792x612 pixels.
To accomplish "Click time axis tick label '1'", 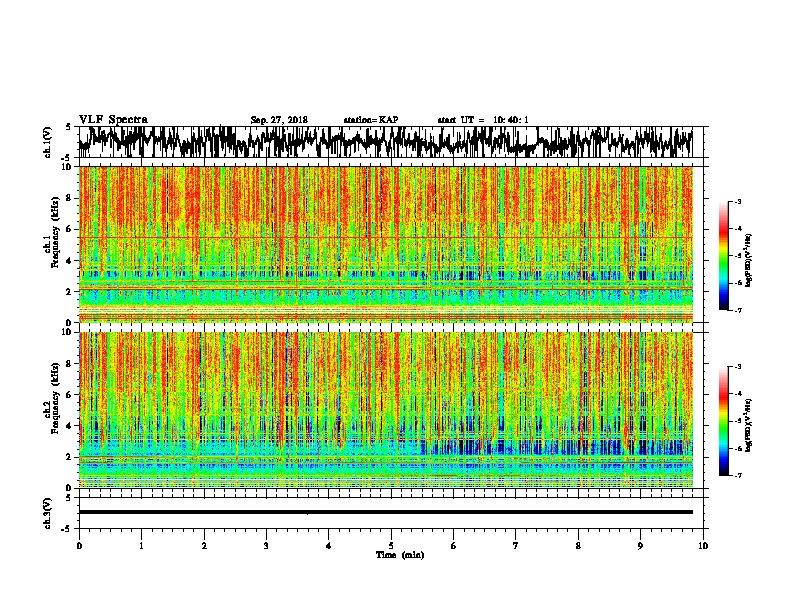I will [141, 546].
